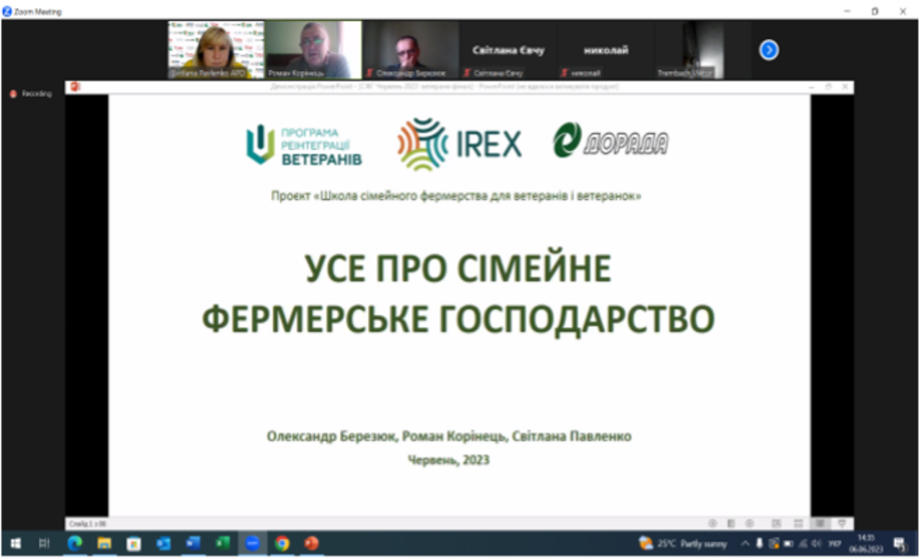924x560 pixels.
Task: Open Microsoft Edge from the taskbar
Action: click(74, 543)
